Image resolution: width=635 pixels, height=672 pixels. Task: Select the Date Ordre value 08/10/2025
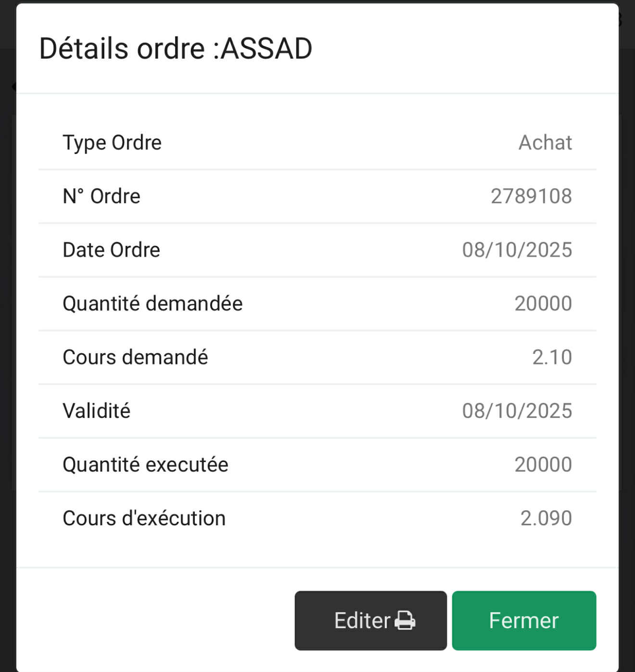517,250
